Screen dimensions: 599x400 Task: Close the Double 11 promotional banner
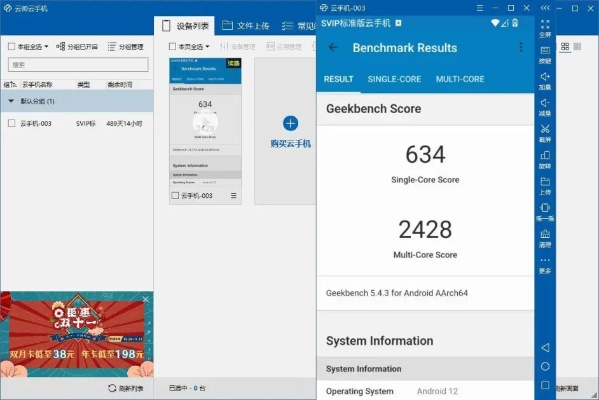pos(146,299)
